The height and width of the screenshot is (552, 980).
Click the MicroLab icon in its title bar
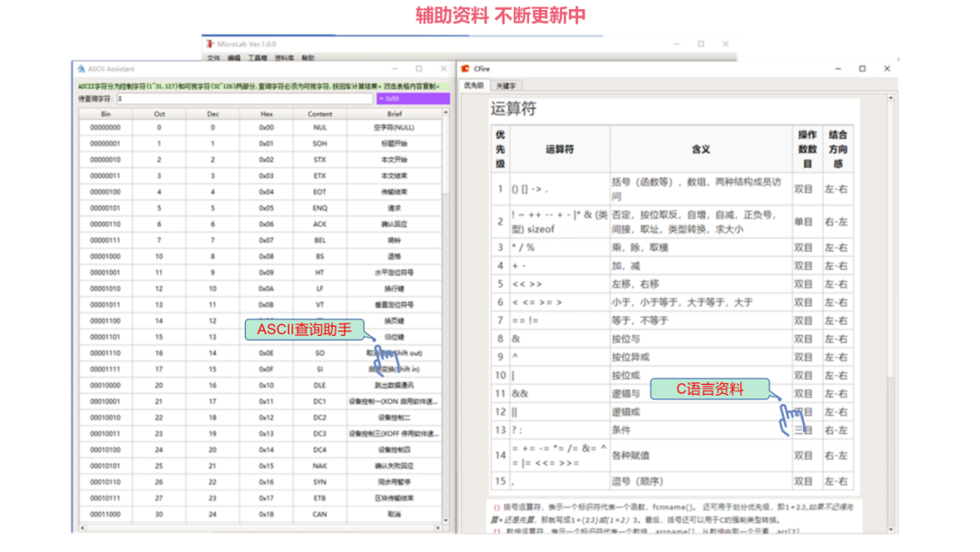[211, 42]
